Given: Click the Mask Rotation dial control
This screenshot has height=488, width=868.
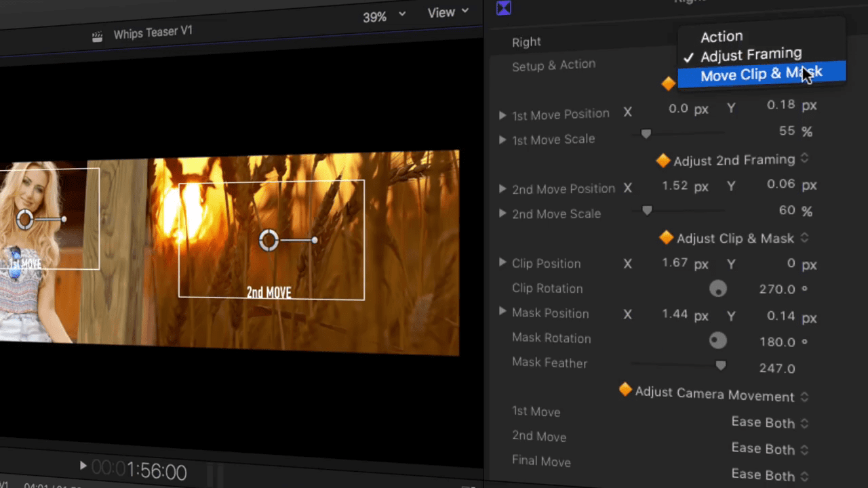Looking at the screenshot, I should 718,340.
